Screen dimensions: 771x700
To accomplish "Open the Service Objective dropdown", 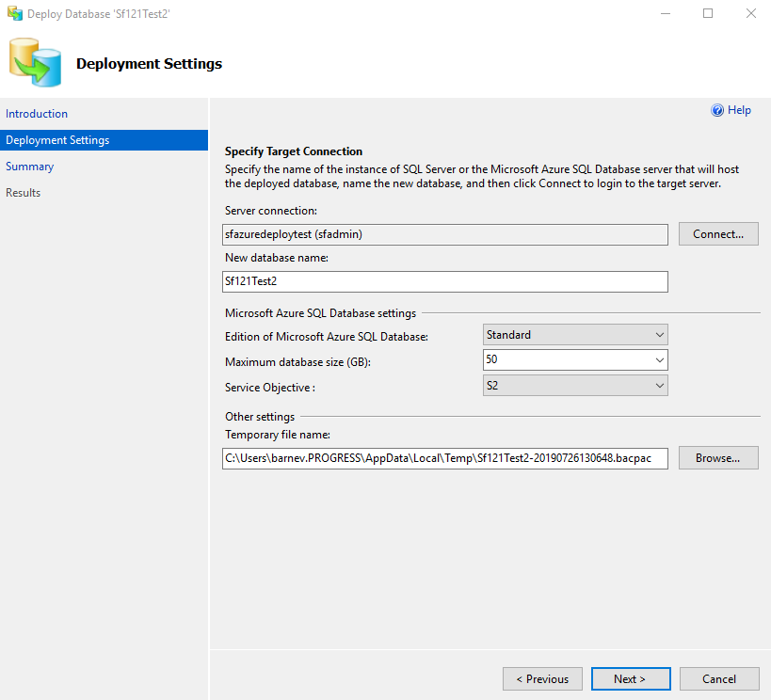I will (575, 385).
